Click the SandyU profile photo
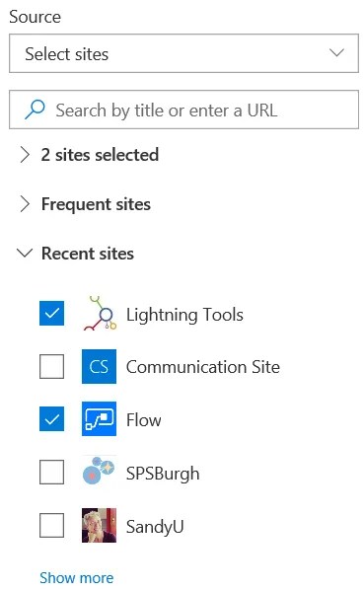 (x=100, y=525)
